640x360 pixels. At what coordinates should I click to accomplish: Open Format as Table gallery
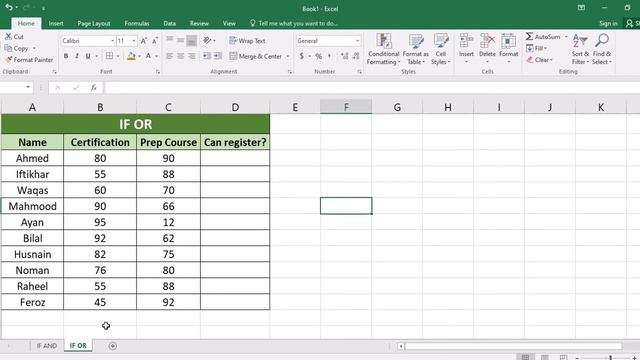416,49
